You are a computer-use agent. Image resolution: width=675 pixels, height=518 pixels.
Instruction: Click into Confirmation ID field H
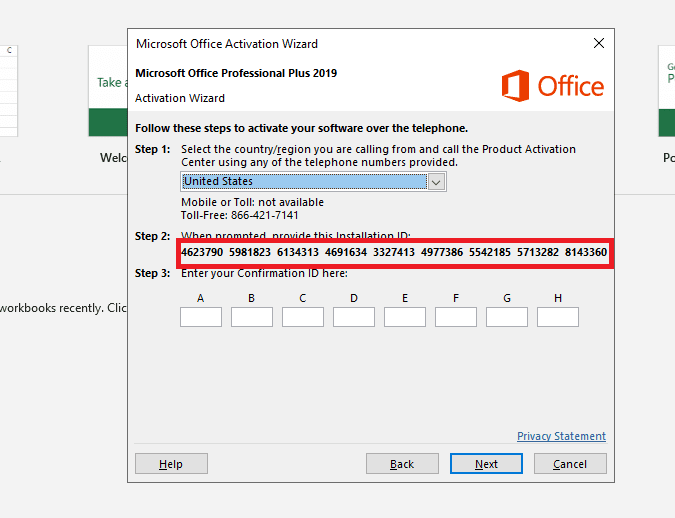[x=558, y=317]
